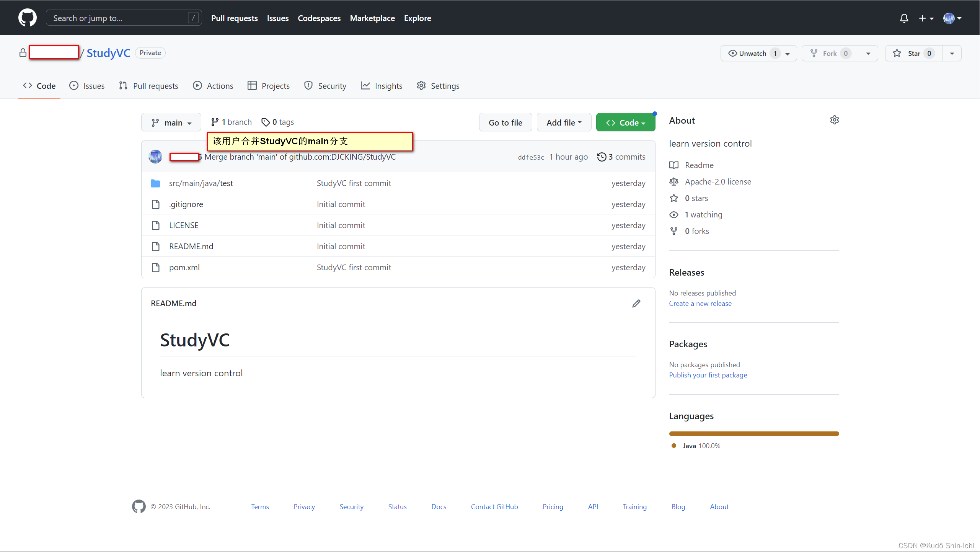
Task: Open the Contact GitHub footer link
Action: pyautogui.click(x=494, y=507)
